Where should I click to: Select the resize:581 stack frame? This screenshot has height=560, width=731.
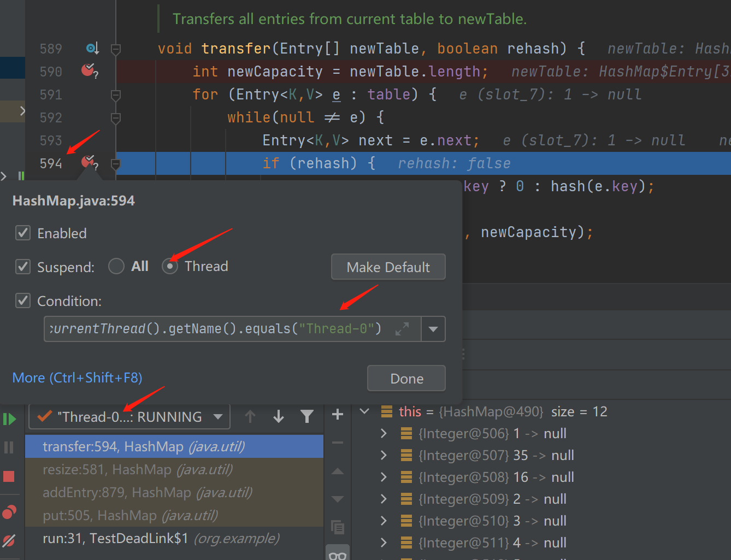(137, 470)
